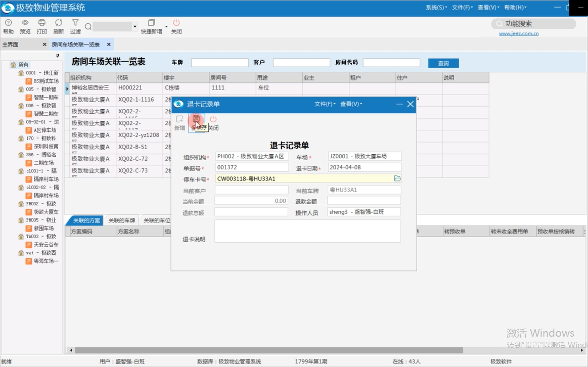Expand the 快捷新增 dropdown arrow
The width and height of the screenshot is (588, 367).
166,27
